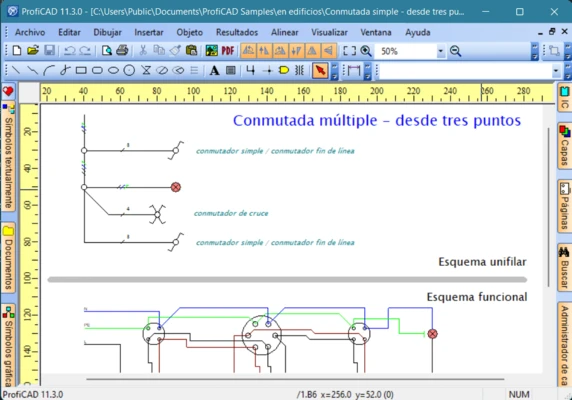Print the drawing with the printer icon
Screen dimensions: 572x400
(122, 51)
